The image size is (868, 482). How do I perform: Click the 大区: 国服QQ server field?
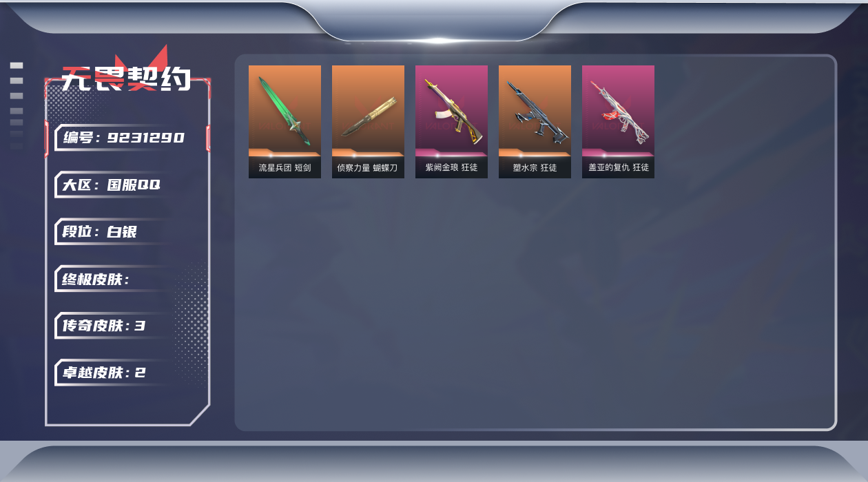[x=114, y=185]
